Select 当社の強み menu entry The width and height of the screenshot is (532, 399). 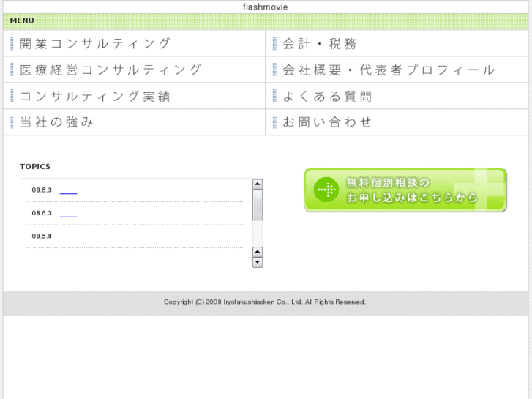[134, 122]
